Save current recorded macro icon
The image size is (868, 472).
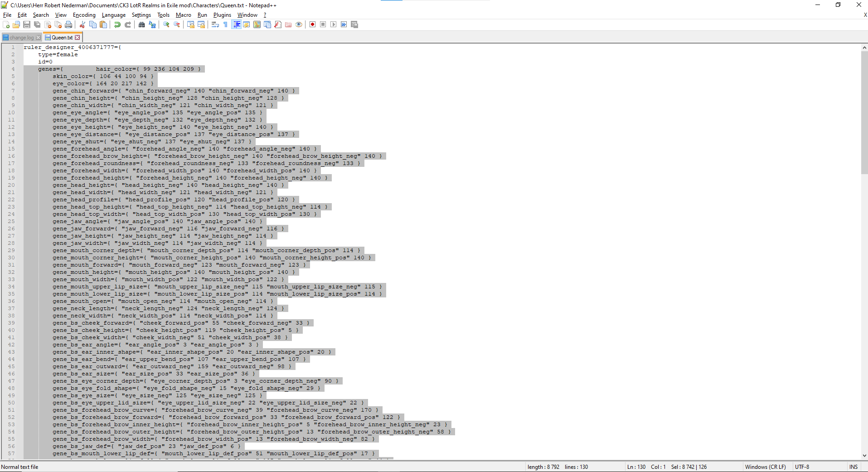354,24
